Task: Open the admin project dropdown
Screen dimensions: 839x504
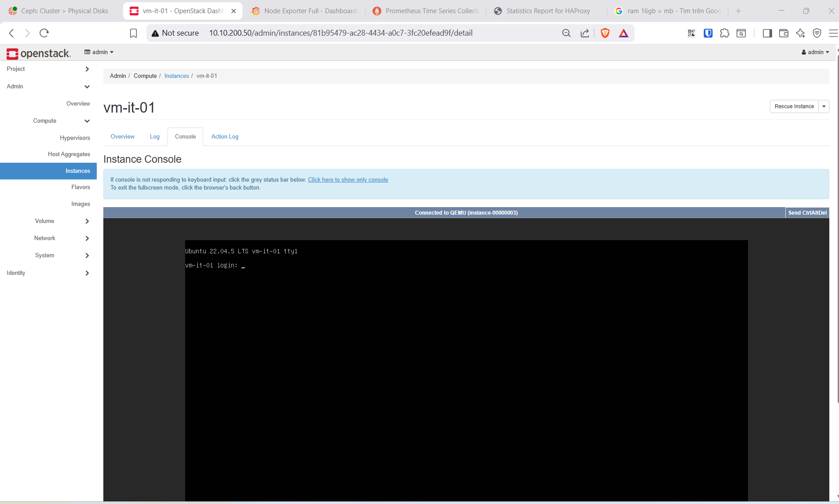Action: tap(99, 52)
